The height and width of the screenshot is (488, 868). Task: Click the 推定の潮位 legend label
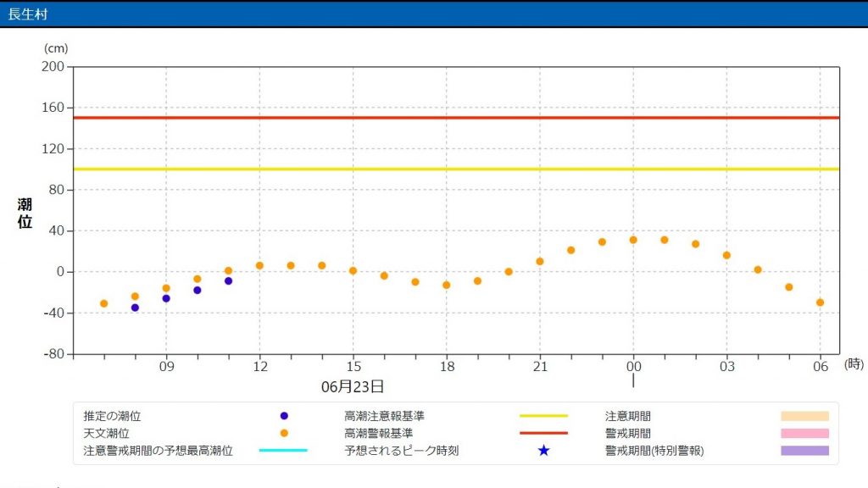pyautogui.click(x=112, y=416)
